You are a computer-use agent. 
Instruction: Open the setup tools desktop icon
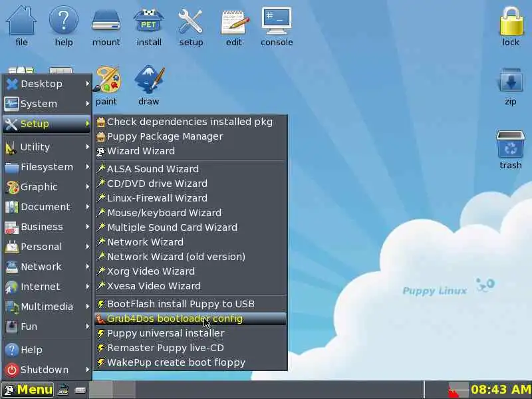191,26
